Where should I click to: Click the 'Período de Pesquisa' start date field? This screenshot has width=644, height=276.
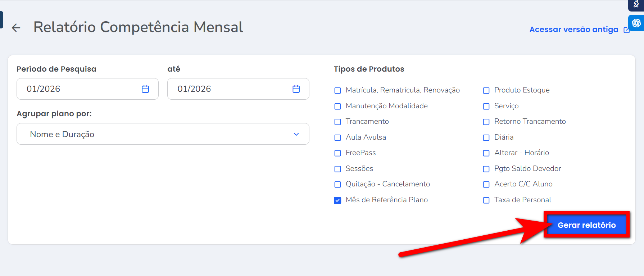pos(79,89)
